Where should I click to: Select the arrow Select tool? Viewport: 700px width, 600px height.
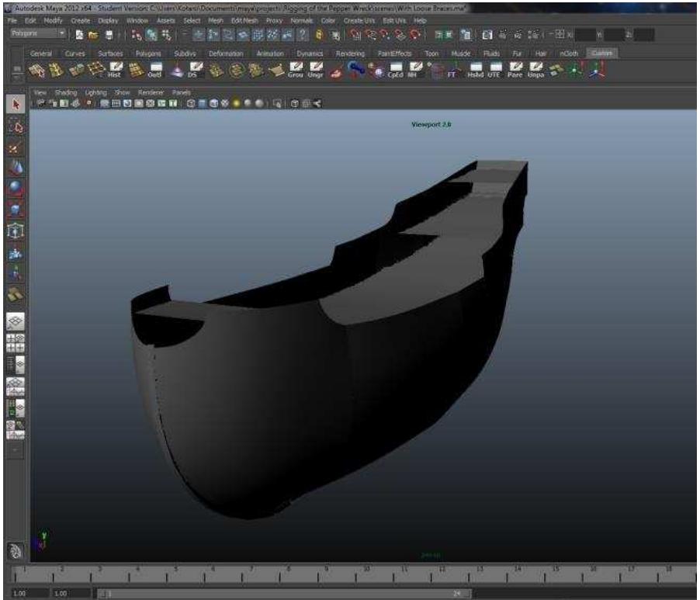click(15, 105)
